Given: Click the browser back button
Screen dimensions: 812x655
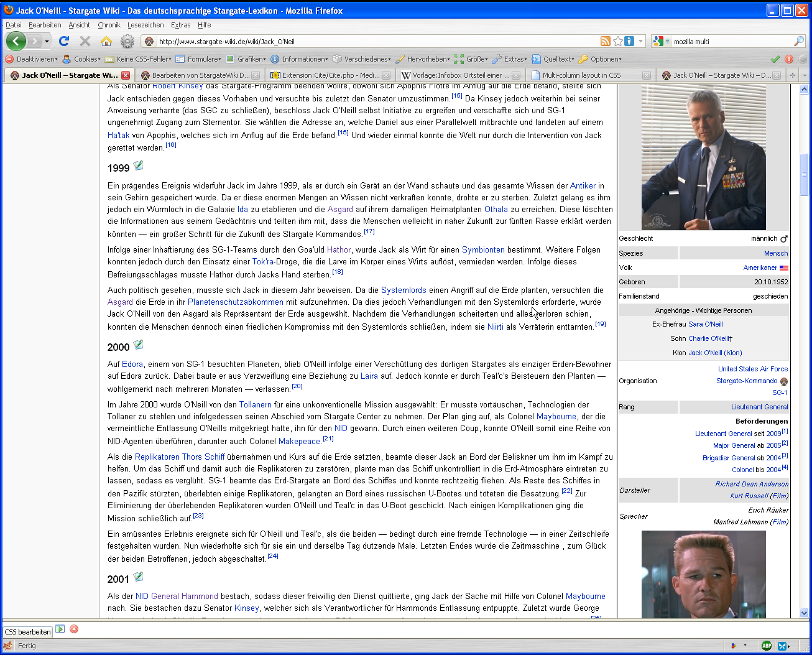Looking at the screenshot, I should click(x=16, y=42).
